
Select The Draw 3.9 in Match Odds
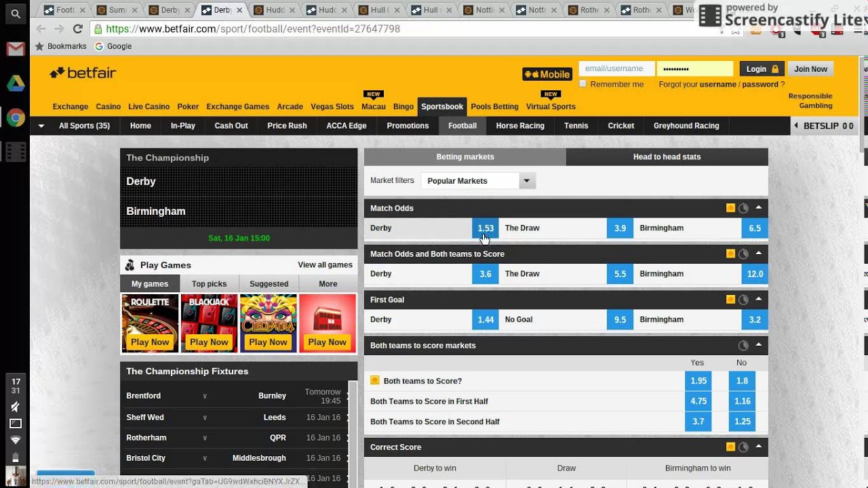point(620,228)
